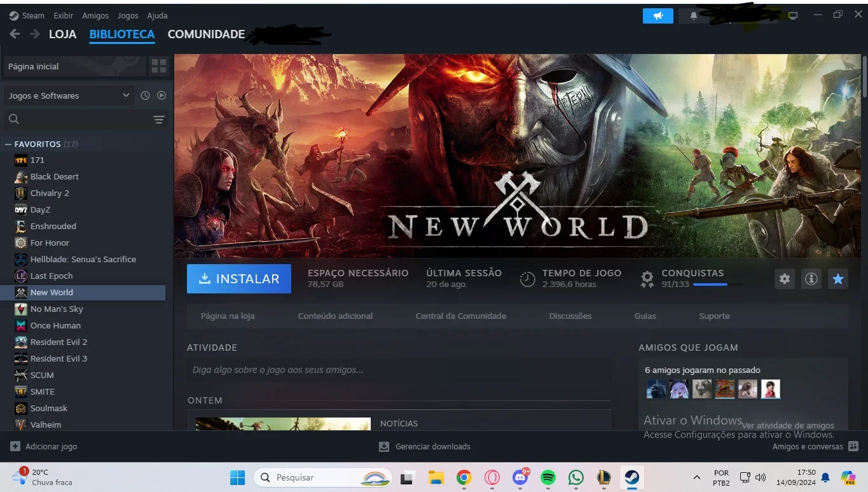The width and height of the screenshot is (868, 492).
Task: Click the first friend avatar thumbnail
Action: (656, 389)
